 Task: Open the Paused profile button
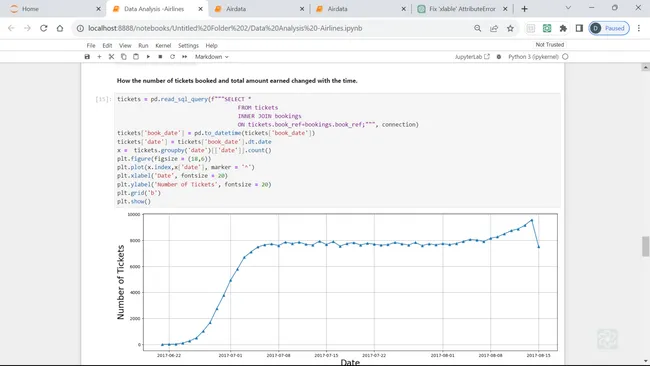click(609, 28)
